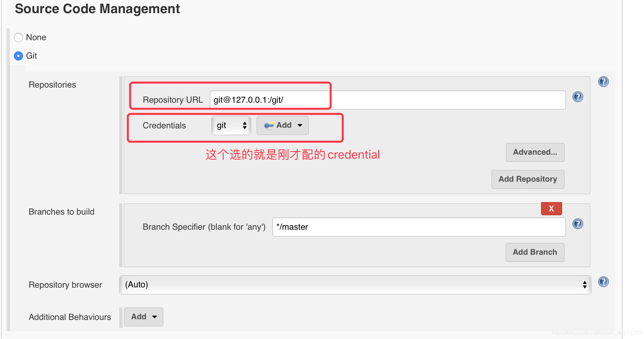Expand the credentials Add dropdown arrow

[300, 125]
